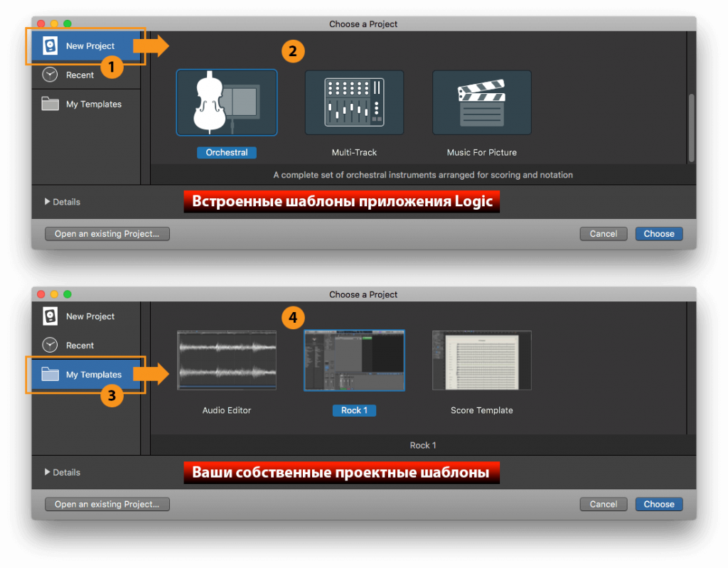Screen dimensions: 728x568
Task: Select the Orchestral template cello icon
Action: 227,102
